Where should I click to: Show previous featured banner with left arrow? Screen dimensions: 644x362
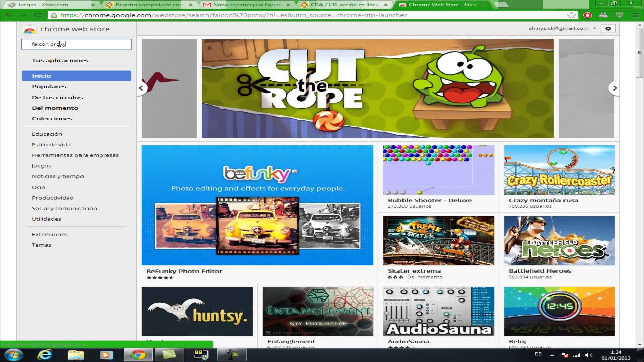(141, 88)
